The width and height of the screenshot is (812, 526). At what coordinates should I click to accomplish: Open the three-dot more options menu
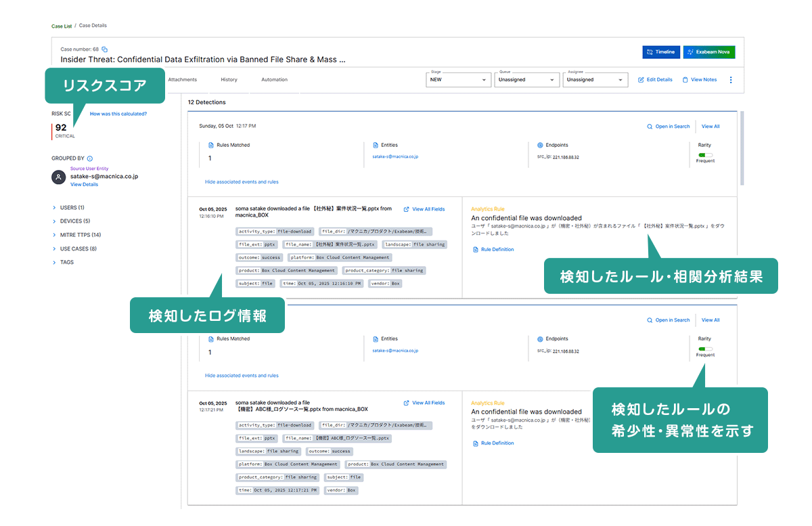(731, 80)
